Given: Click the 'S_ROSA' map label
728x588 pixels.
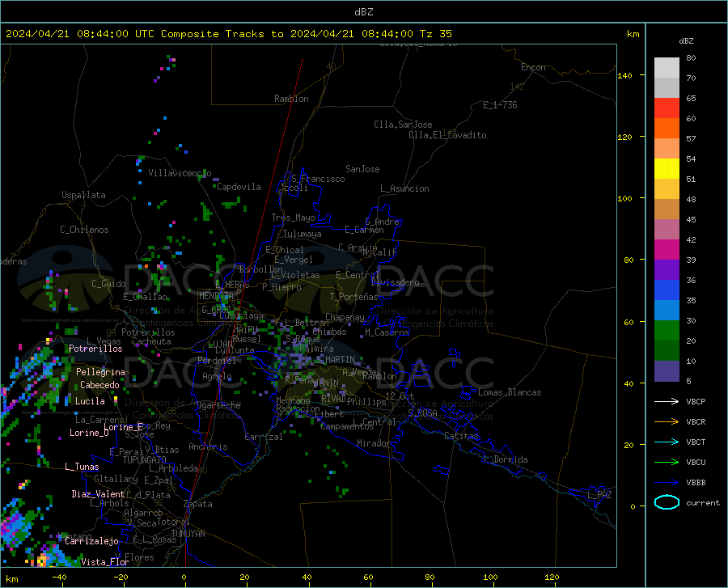Looking at the screenshot, I should tap(422, 413).
